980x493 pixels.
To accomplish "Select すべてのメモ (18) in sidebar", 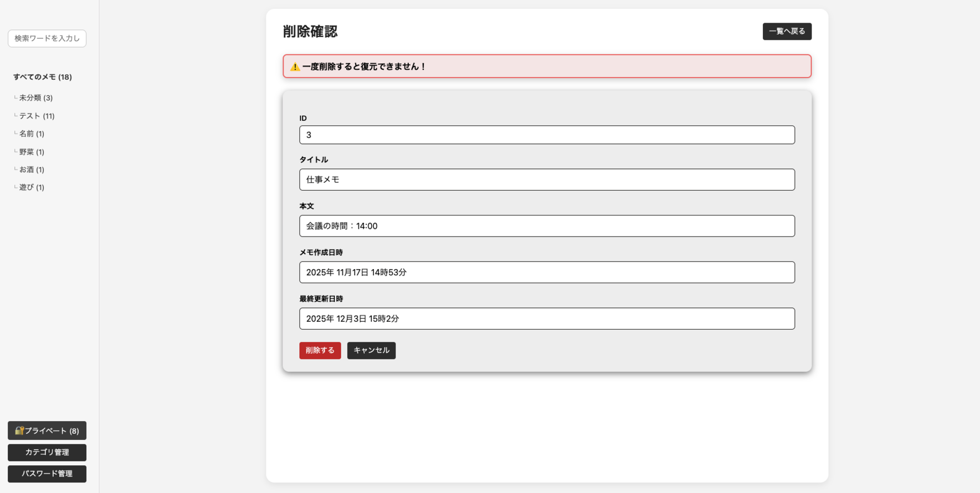I will tap(43, 77).
